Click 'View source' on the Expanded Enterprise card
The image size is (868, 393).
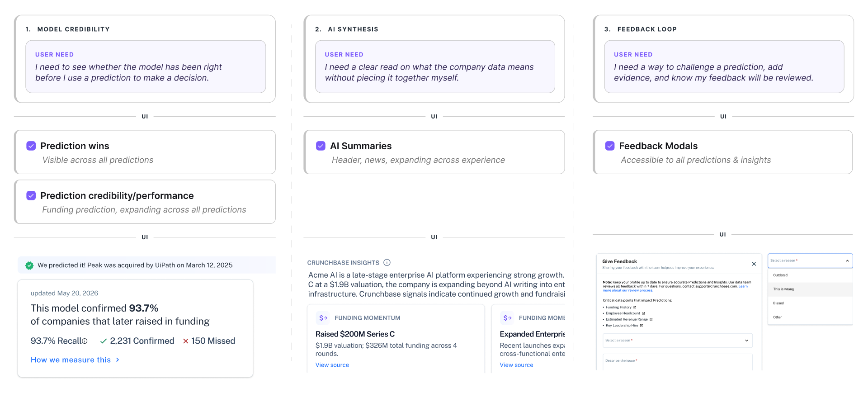(516, 365)
